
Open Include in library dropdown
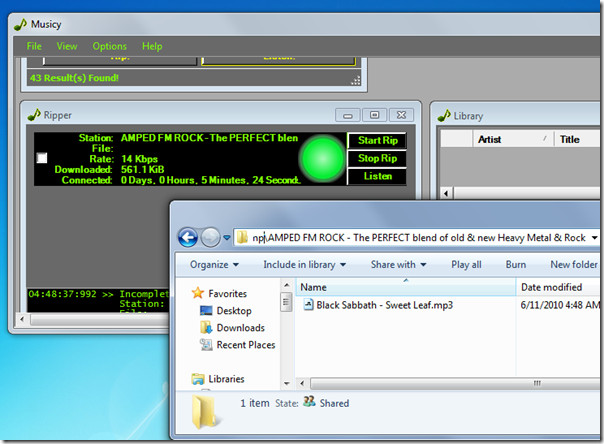click(x=304, y=265)
